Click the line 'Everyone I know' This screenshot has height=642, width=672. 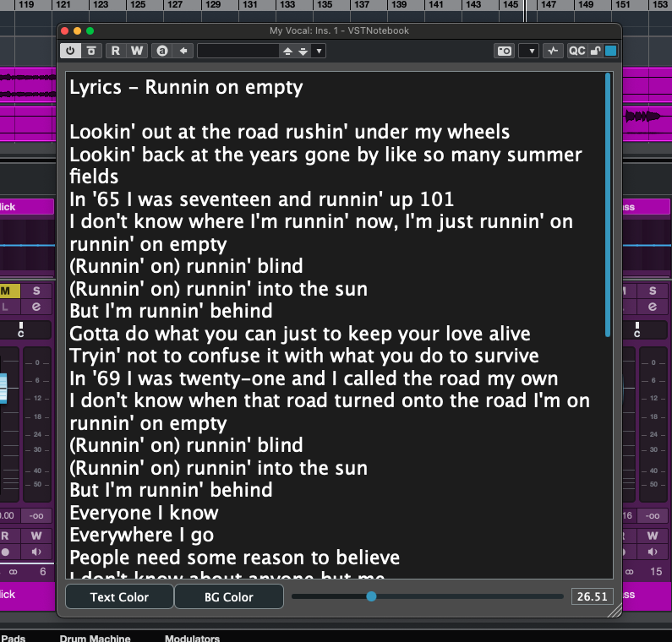144,513
